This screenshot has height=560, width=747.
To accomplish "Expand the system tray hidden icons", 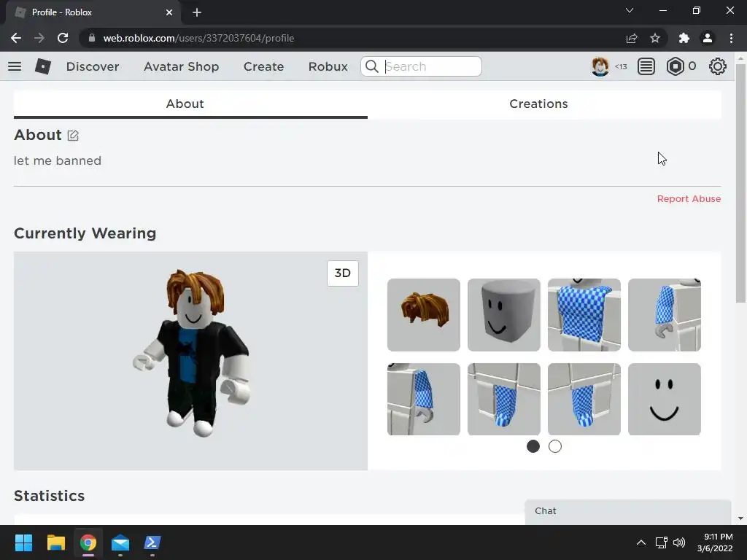I will point(641,542).
